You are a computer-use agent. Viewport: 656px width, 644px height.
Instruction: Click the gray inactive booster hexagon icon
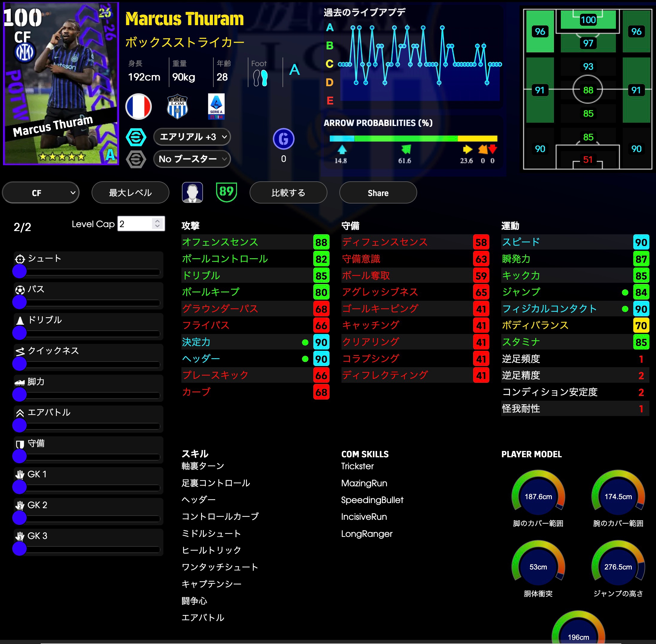pyautogui.click(x=136, y=159)
